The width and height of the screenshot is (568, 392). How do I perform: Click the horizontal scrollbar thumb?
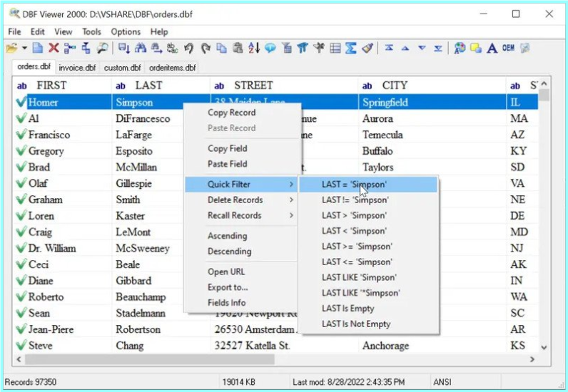(x=149, y=359)
